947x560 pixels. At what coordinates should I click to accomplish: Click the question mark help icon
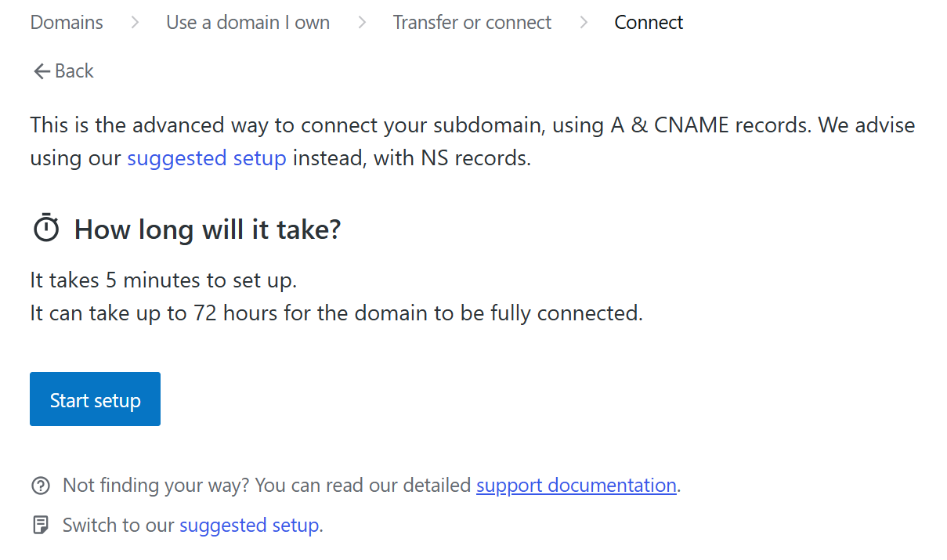41,486
